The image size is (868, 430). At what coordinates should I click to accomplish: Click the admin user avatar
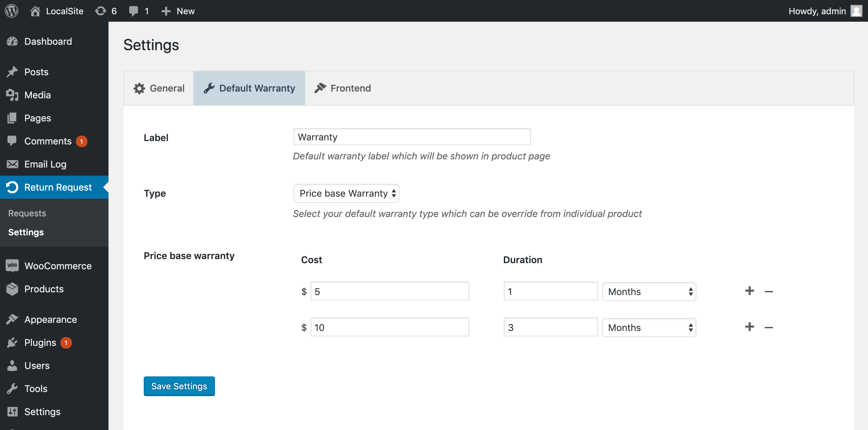coord(856,11)
